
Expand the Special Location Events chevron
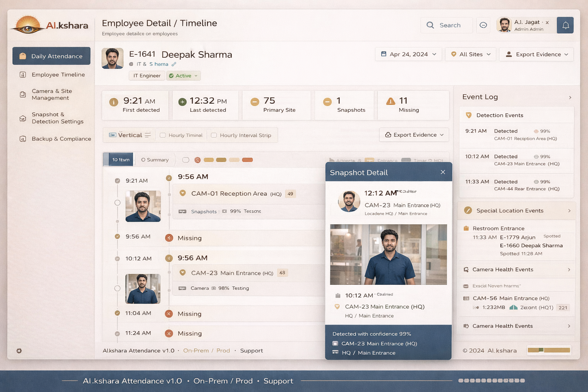569,211
